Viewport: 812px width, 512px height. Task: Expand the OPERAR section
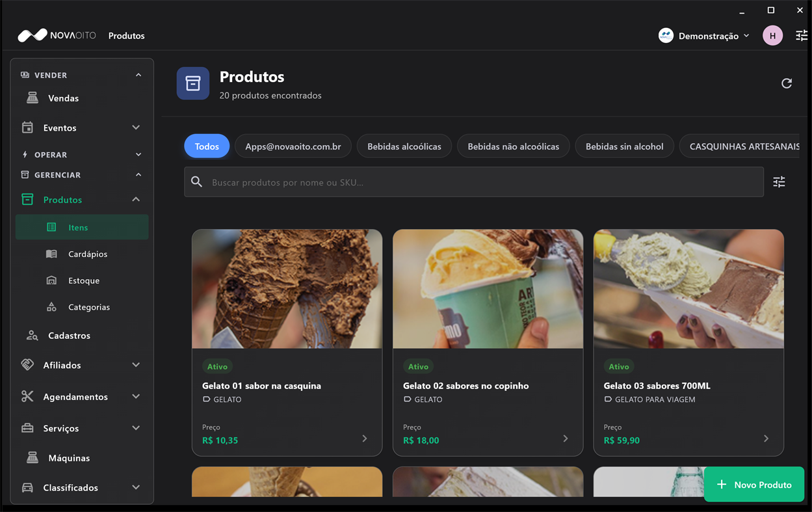[x=138, y=155]
